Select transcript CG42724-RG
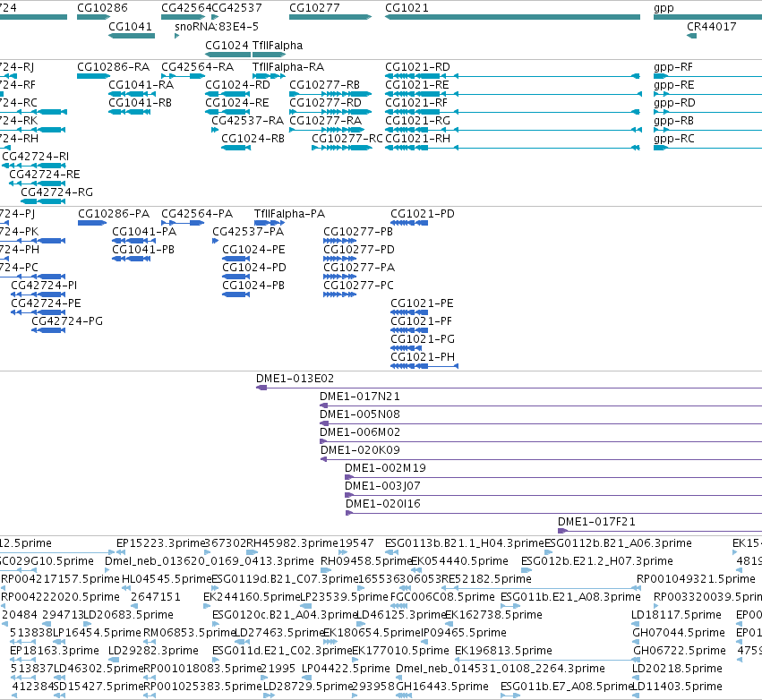This screenshot has height=700, width=762. [x=56, y=192]
